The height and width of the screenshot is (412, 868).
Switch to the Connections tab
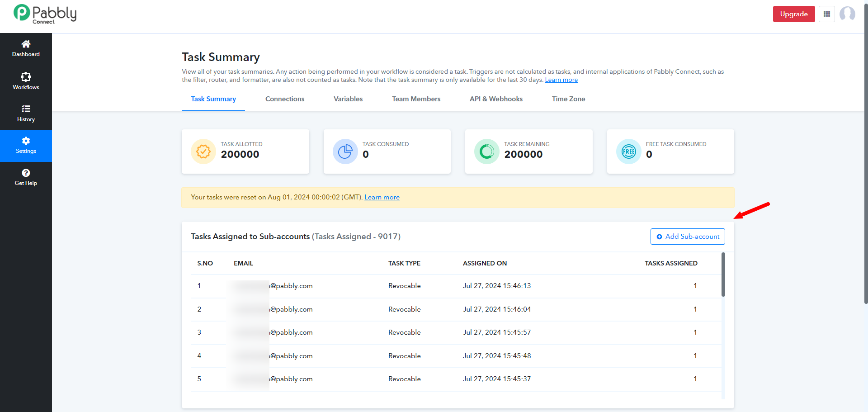[285, 99]
